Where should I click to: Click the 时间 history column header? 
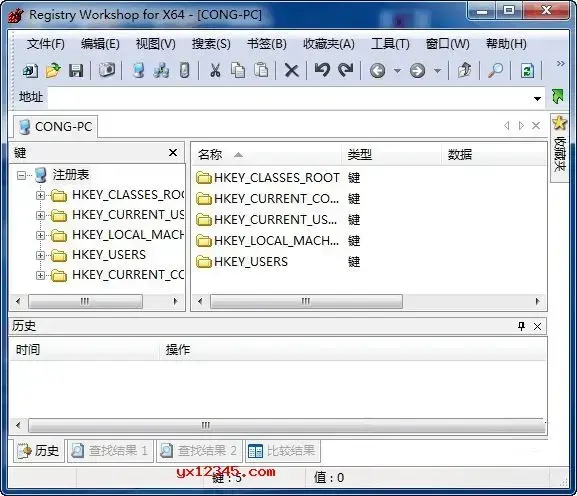[x=84, y=350]
